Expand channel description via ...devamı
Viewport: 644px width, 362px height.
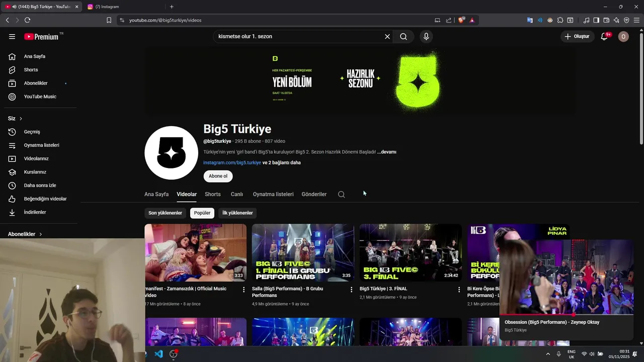[x=386, y=152]
